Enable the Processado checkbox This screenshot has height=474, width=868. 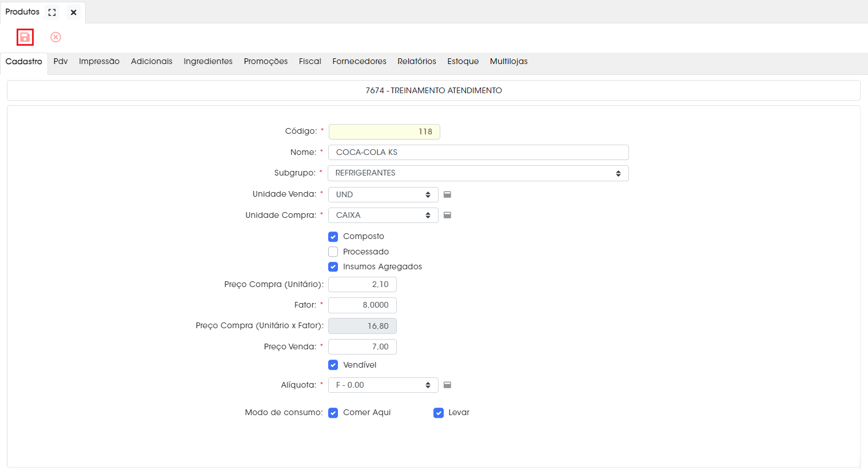[333, 252]
